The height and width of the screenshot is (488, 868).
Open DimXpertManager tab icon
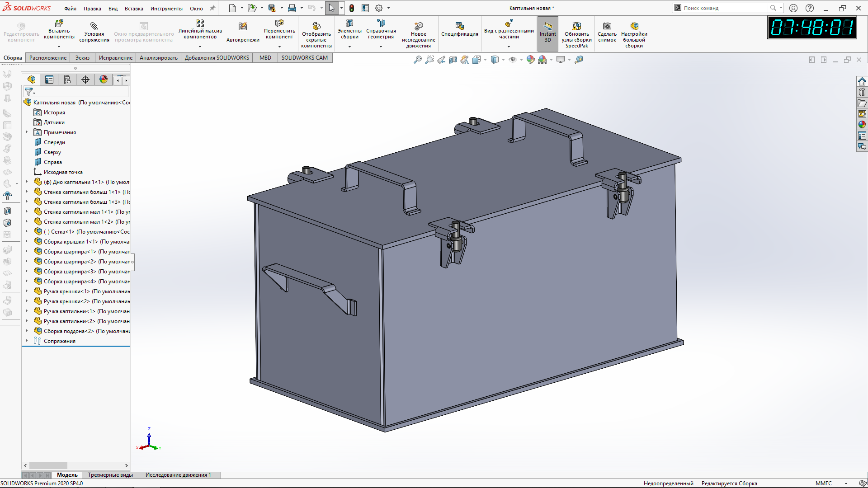point(85,80)
